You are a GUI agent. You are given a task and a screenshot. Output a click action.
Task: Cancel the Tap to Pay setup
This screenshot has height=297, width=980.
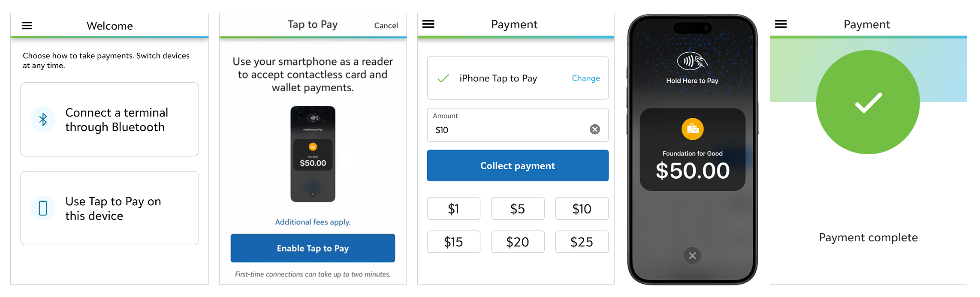386,25
